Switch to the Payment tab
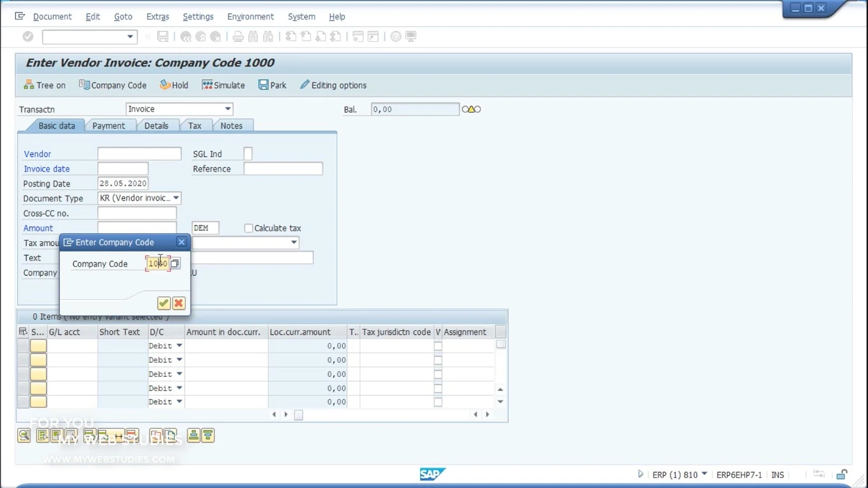Viewport: 868px width, 488px height. coord(109,126)
